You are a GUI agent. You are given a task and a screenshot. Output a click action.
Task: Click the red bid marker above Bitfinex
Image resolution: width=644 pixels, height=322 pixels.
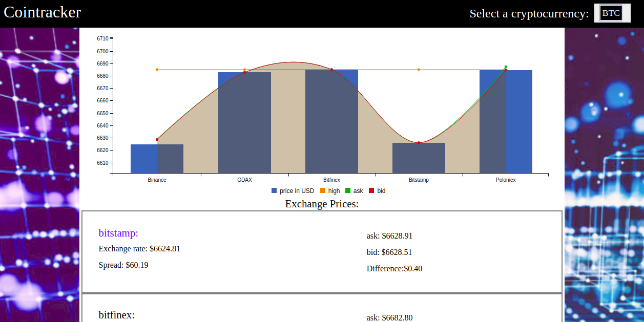click(331, 69)
